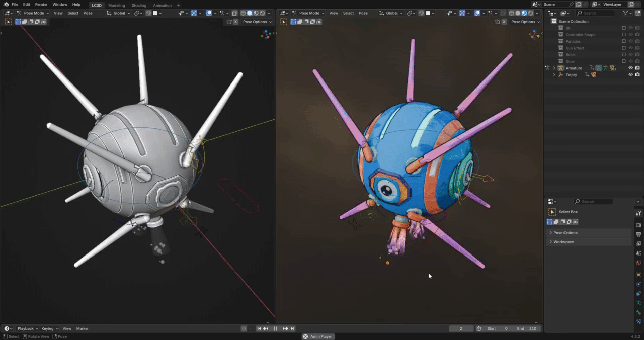Open the Keying dropdown in the timeline
The width and height of the screenshot is (644, 340).
coord(50,328)
